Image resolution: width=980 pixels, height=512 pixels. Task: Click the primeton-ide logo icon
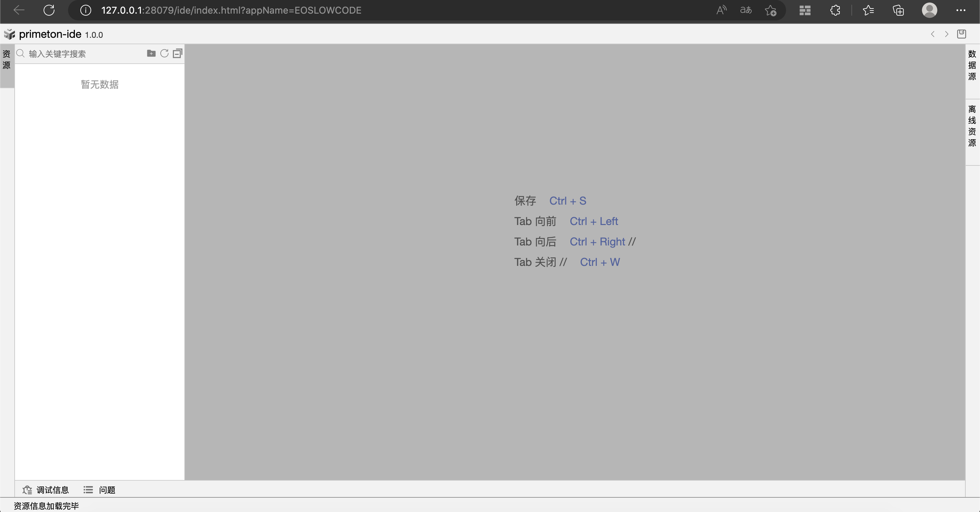click(x=10, y=34)
